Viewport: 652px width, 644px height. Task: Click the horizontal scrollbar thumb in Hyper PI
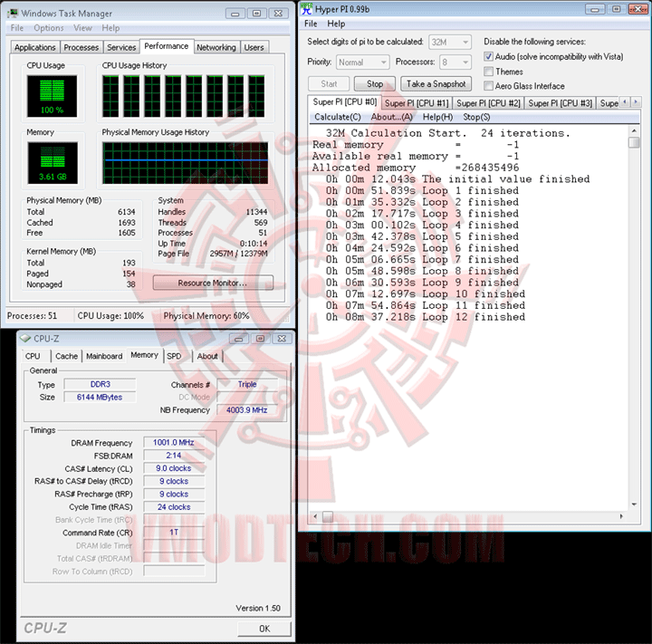tap(328, 516)
